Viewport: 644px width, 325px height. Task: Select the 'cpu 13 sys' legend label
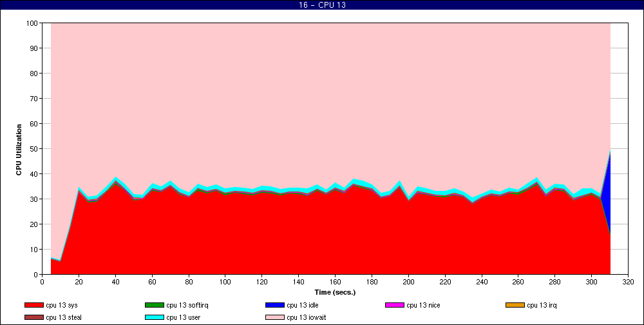coord(62,305)
